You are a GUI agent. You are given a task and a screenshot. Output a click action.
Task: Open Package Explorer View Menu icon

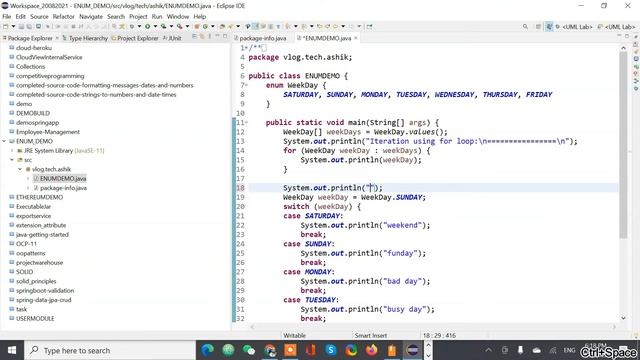click(x=209, y=36)
